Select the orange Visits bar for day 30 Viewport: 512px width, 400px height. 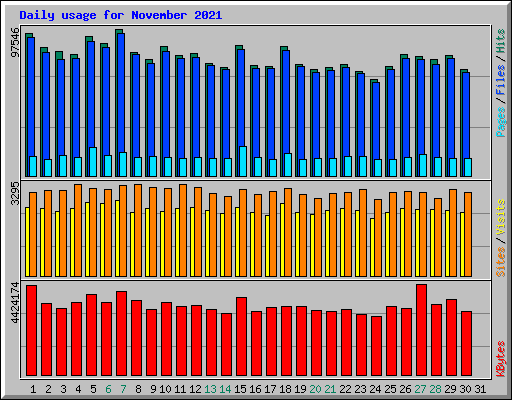tap(468, 234)
